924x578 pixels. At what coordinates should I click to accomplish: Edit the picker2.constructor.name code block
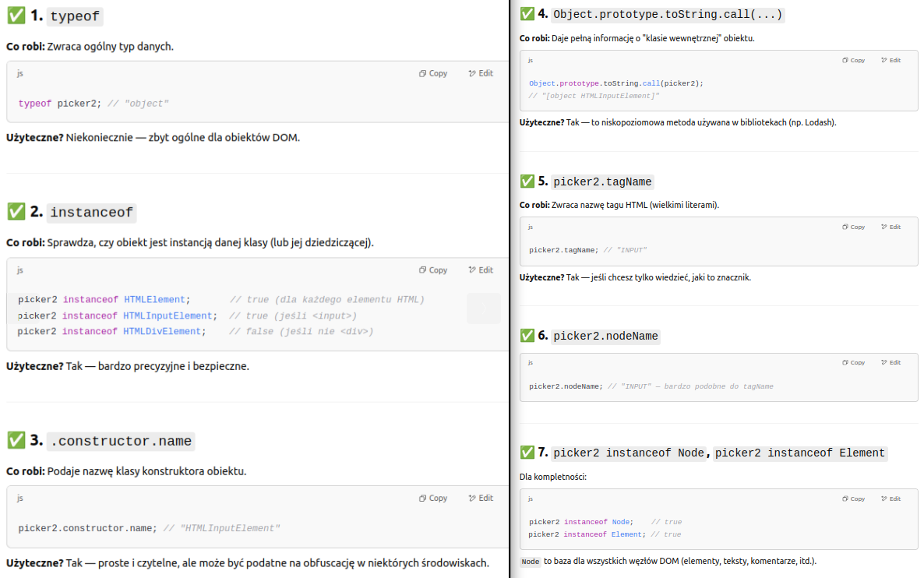[481, 499]
